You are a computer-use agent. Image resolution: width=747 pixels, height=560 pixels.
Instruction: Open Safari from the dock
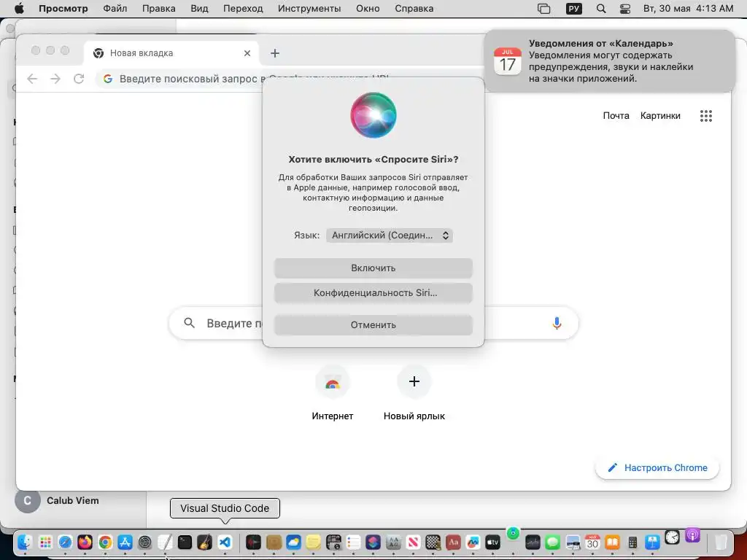click(65, 542)
